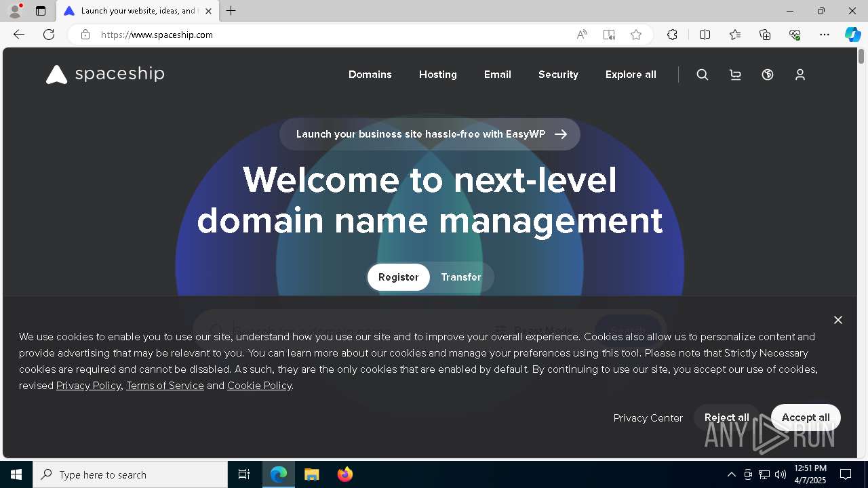Open the Terms of Service link

pyautogui.click(x=165, y=386)
